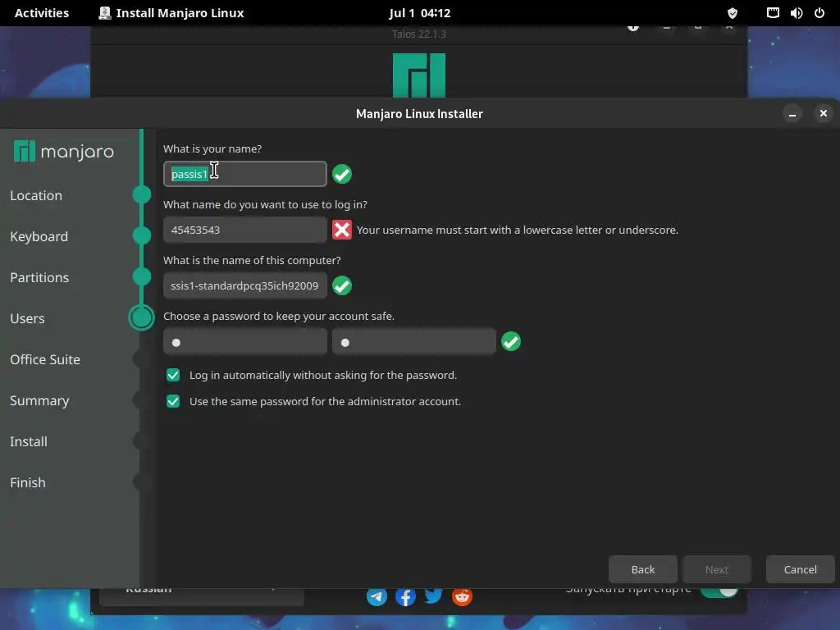Open the Reddit icon in Manjaro Hello window
Screen dimensions: 840x630
click(x=462, y=597)
